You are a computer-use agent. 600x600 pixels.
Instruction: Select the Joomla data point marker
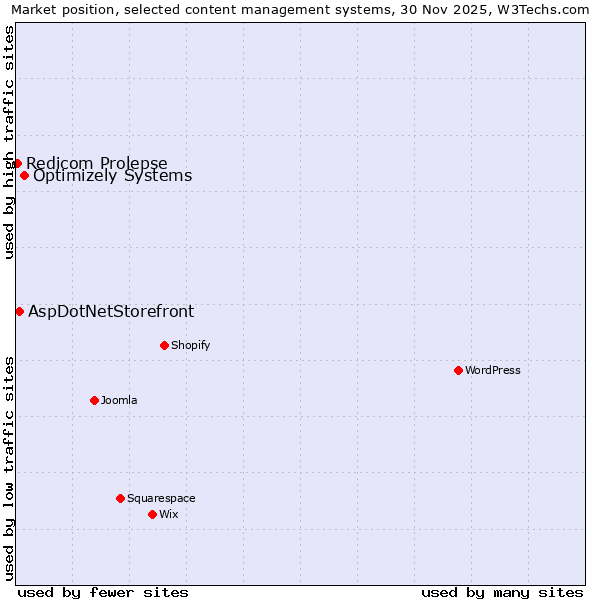94,400
